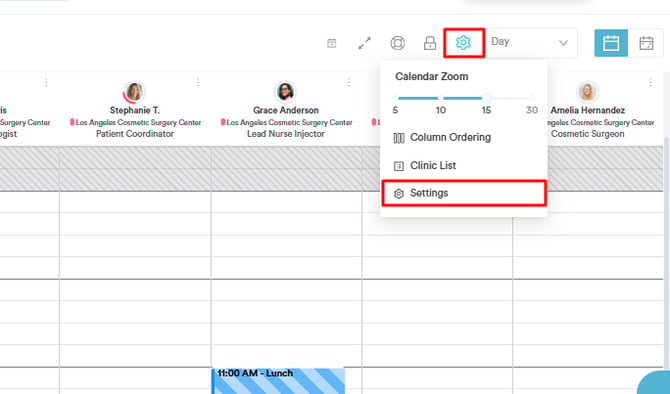Set Calendar Zoom slider to 10
The width and height of the screenshot is (670, 394).
pos(441,98)
